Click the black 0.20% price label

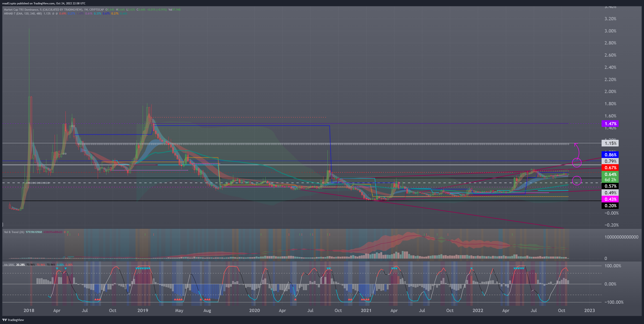coord(610,206)
